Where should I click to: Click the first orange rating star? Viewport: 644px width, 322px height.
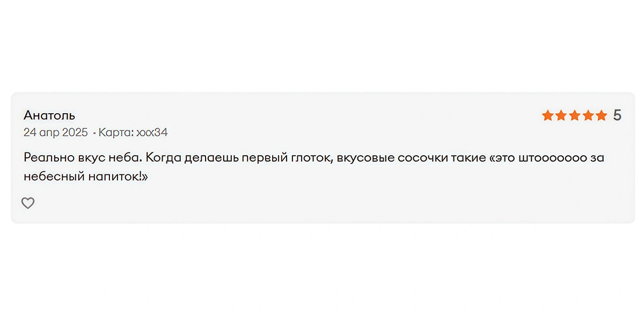pos(547,115)
